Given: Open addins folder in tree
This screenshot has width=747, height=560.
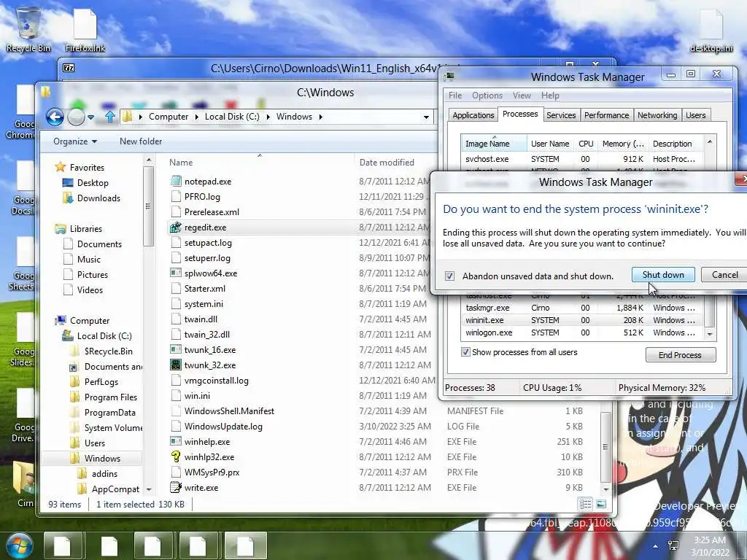Looking at the screenshot, I should coord(104,474).
